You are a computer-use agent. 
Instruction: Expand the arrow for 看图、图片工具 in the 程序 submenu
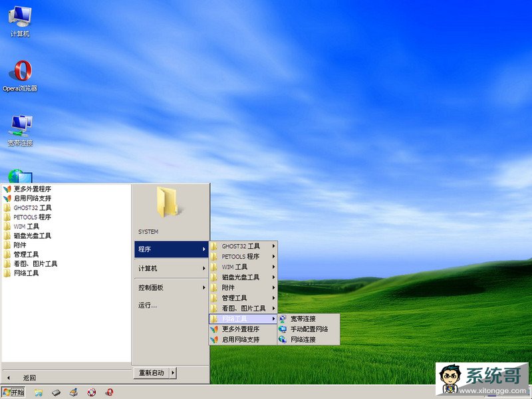(273, 309)
